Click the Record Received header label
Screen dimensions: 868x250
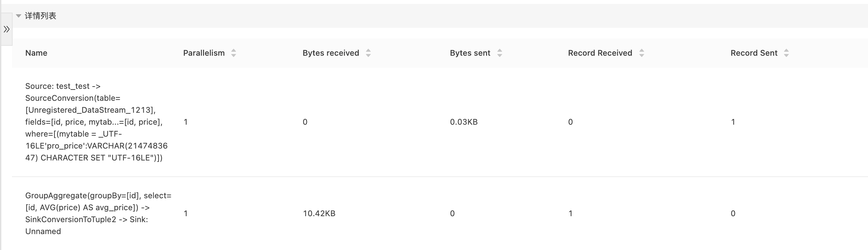[600, 53]
